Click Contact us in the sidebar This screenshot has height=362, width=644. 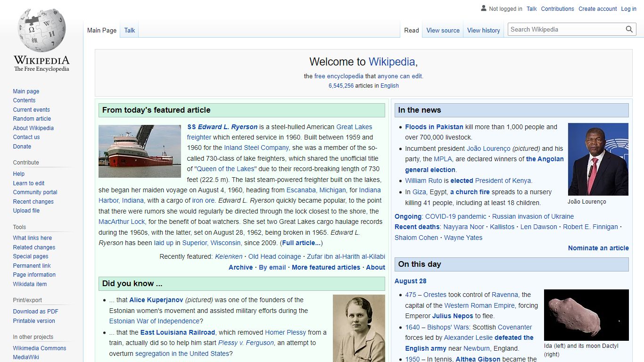[26, 137]
